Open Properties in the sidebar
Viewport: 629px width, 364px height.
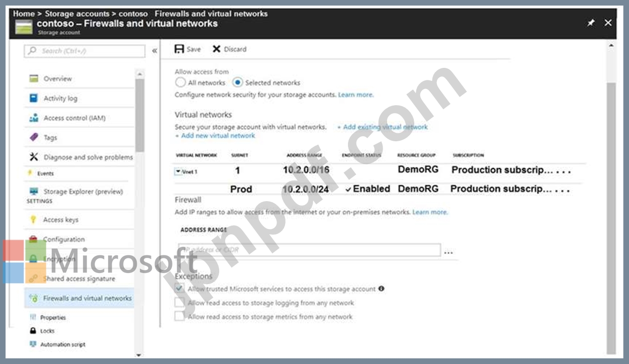[53, 317]
